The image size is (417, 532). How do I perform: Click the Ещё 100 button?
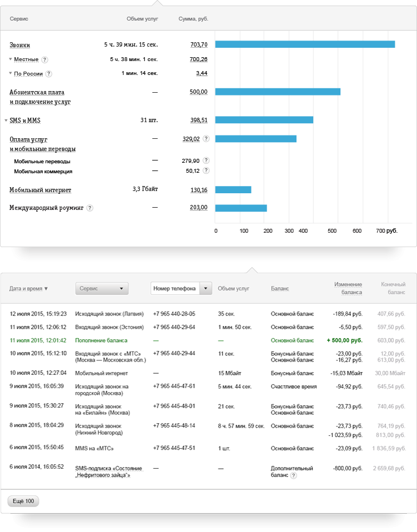[x=23, y=501]
